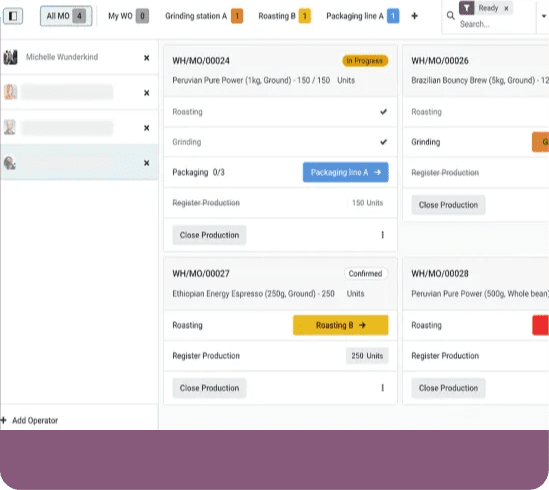Open the kebab menu on WH/MO/00027

click(x=383, y=388)
